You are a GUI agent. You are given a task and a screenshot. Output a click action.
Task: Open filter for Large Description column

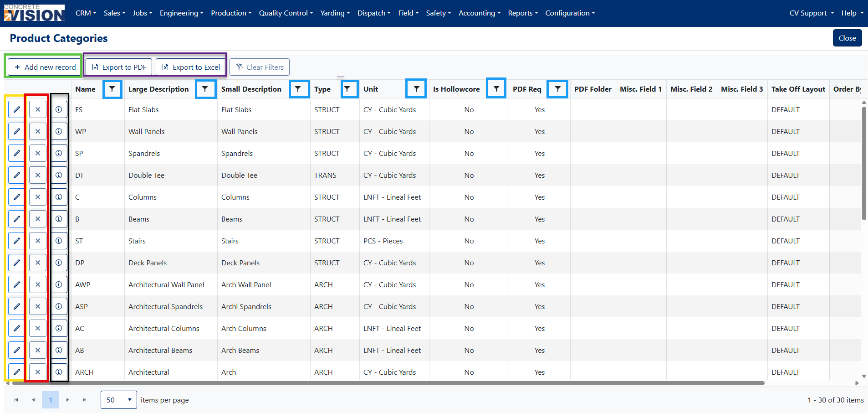(x=205, y=89)
